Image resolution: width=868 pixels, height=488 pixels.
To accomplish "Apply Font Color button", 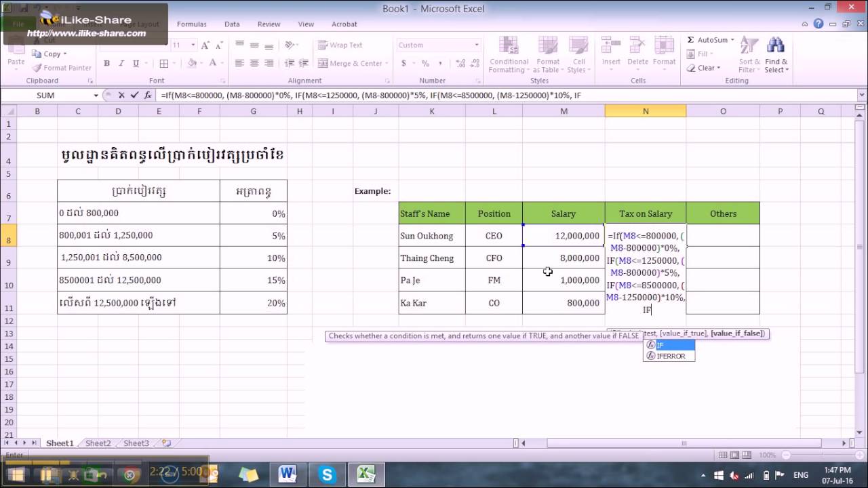I will (x=212, y=63).
